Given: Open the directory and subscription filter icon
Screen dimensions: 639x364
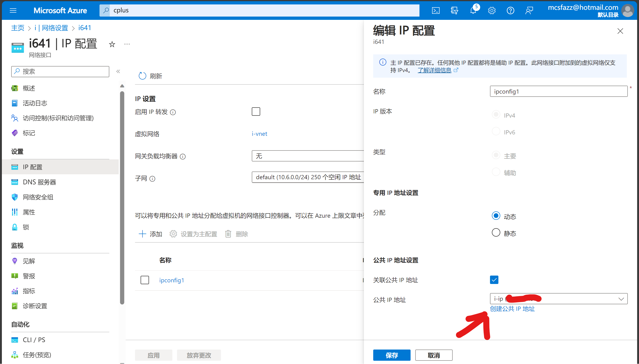Looking at the screenshot, I should 454,10.
